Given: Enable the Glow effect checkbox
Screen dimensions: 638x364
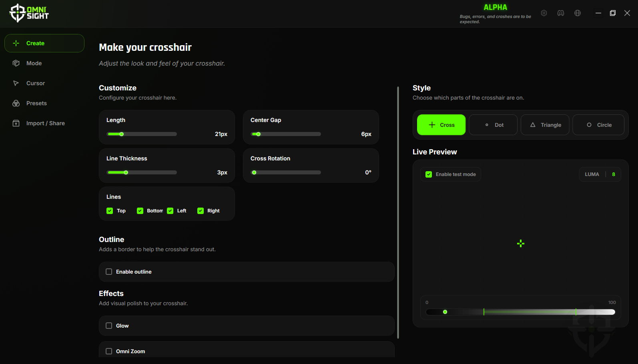Looking at the screenshot, I should tap(109, 326).
